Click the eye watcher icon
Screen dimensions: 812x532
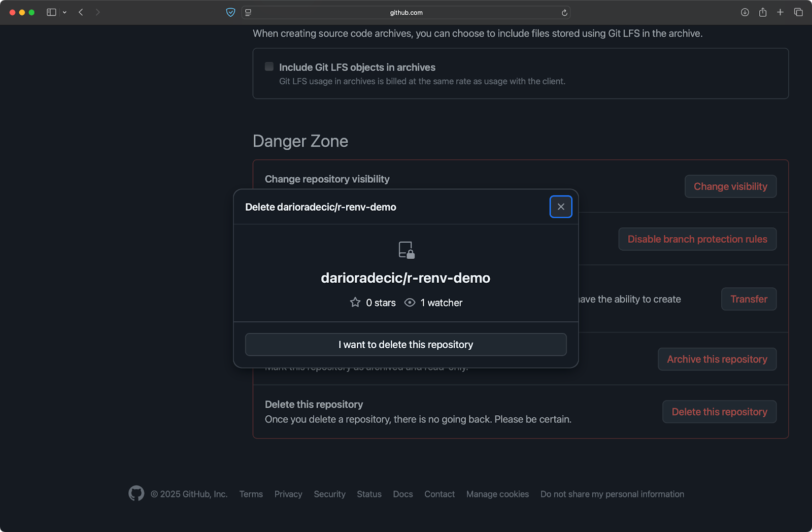tap(410, 303)
